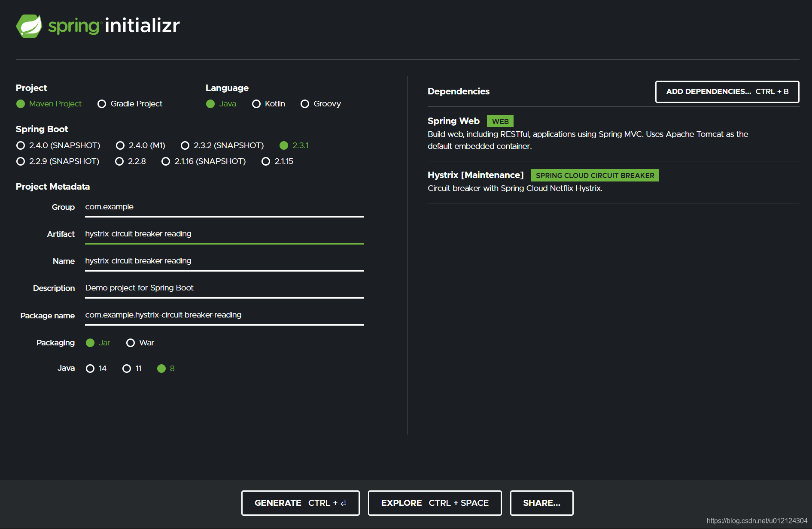
Task: Focus the Description input field
Action: click(225, 288)
